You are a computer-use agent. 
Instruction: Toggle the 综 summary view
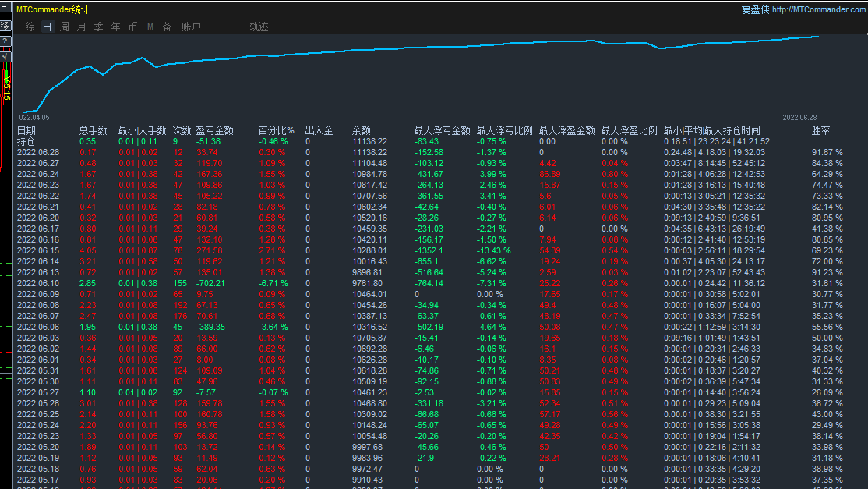(x=30, y=26)
